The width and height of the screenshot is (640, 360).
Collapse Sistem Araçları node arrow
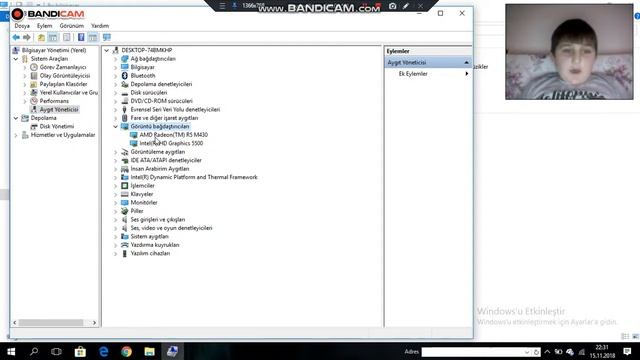click(x=16, y=59)
